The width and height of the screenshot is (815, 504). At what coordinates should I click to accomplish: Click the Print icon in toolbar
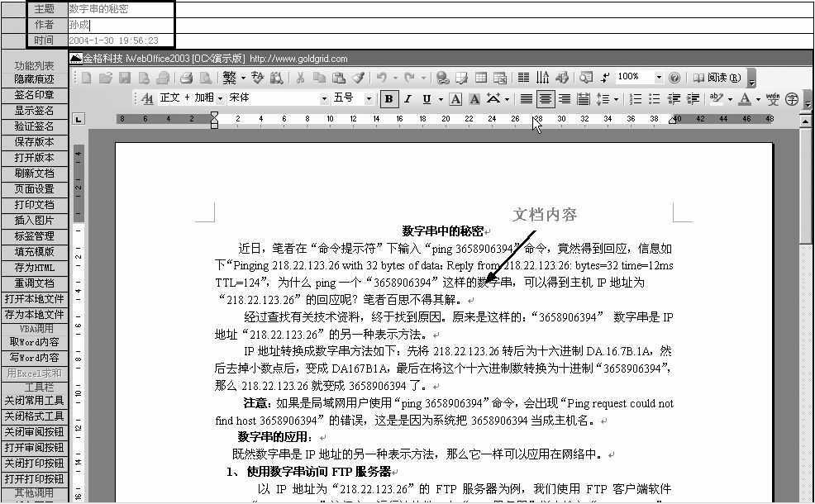[x=186, y=78]
